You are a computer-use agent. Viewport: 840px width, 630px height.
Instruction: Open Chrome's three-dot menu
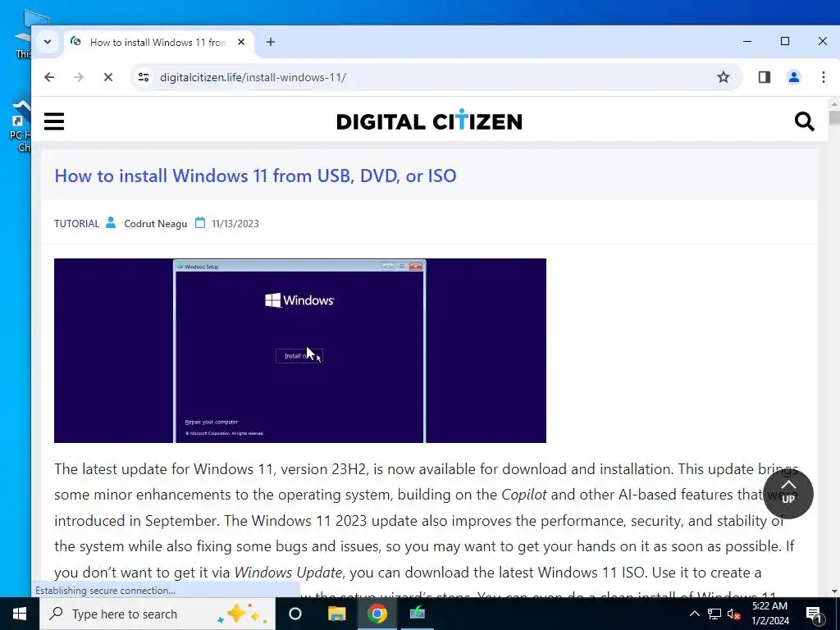[x=824, y=77]
